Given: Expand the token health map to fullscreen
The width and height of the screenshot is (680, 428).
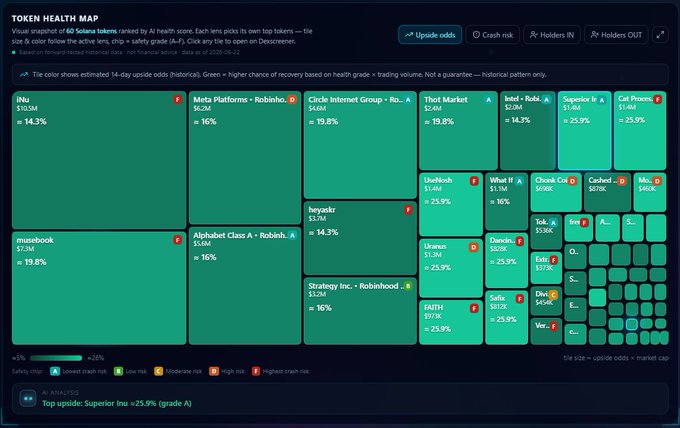Looking at the screenshot, I should [x=660, y=35].
